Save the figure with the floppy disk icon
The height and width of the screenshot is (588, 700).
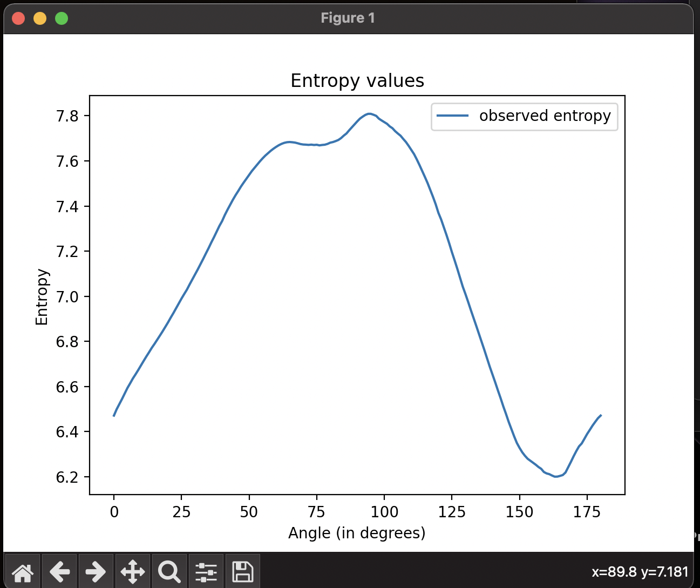coord(242,571)
